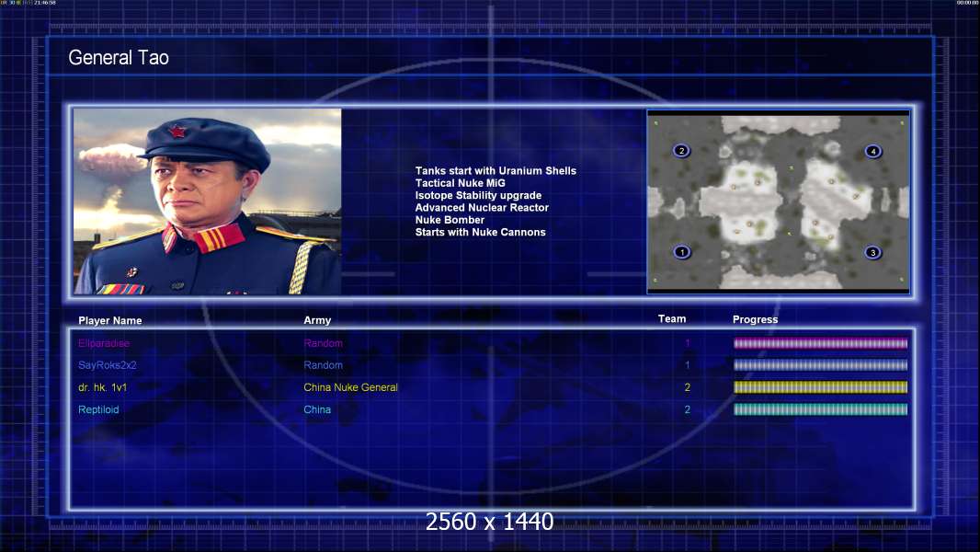Click General Tao's portrait image

tap(208, 201)
